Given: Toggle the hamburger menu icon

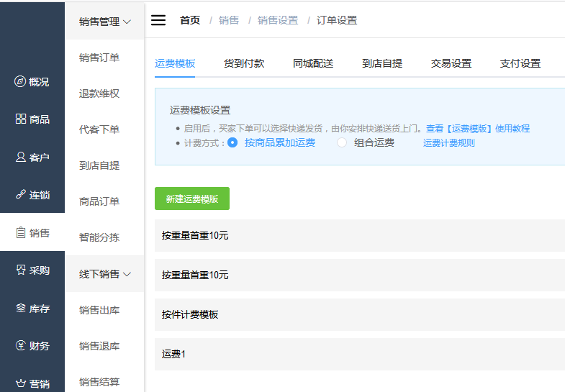Looking at the screenshot, I should click(x=158, y=20).
